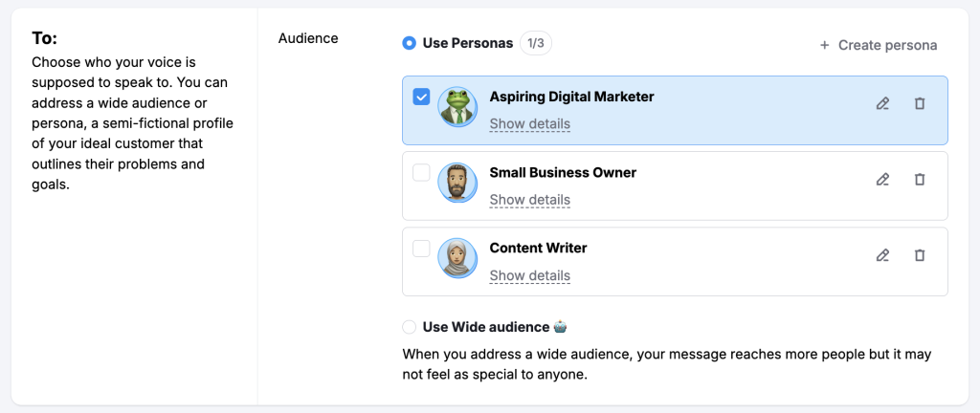Image resolution: width=980 pixels, height=413 pixels.
Task: Click the Create persona button
Action: [879, 45]
